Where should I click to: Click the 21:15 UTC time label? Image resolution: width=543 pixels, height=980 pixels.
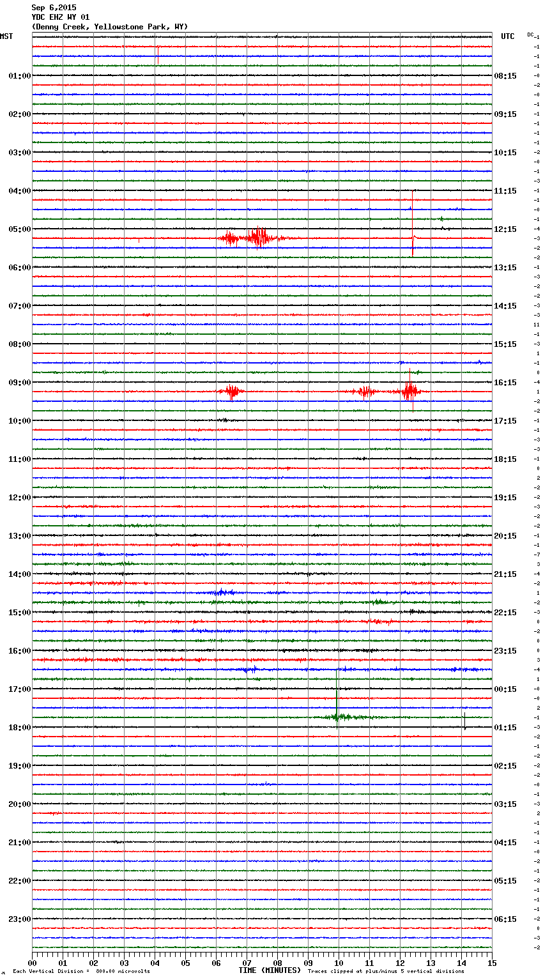coord(505,574)
